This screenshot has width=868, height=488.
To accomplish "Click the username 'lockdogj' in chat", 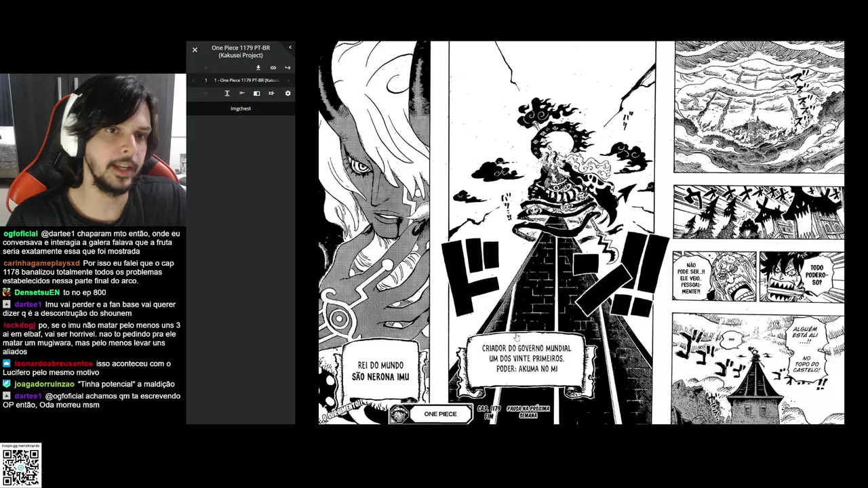I will point(19,325).
